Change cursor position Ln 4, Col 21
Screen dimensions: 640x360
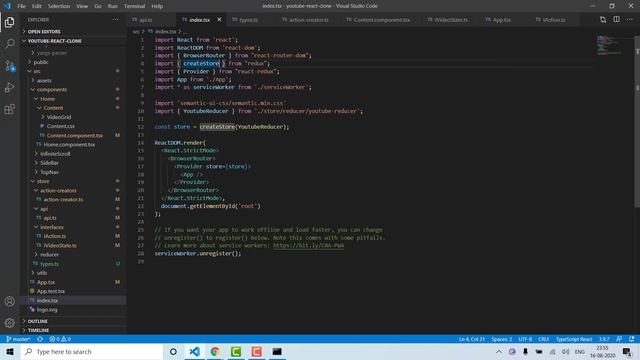(x=471, y=339)
